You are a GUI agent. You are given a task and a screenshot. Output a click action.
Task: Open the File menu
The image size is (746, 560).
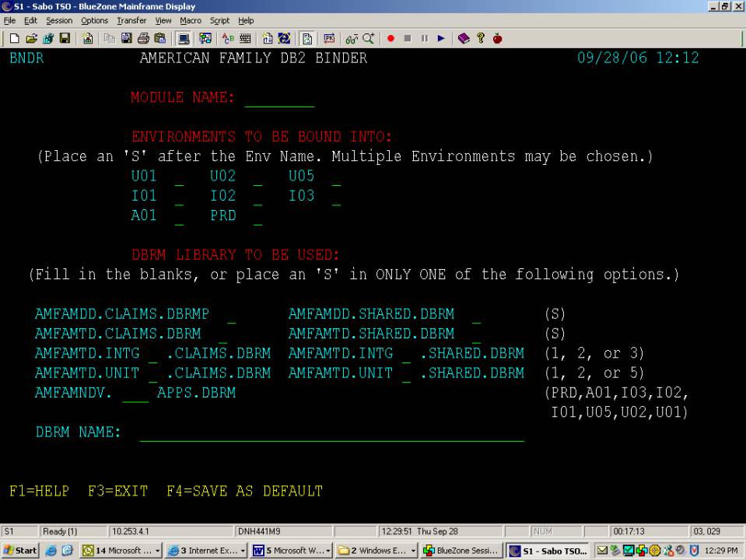(9, 20)
